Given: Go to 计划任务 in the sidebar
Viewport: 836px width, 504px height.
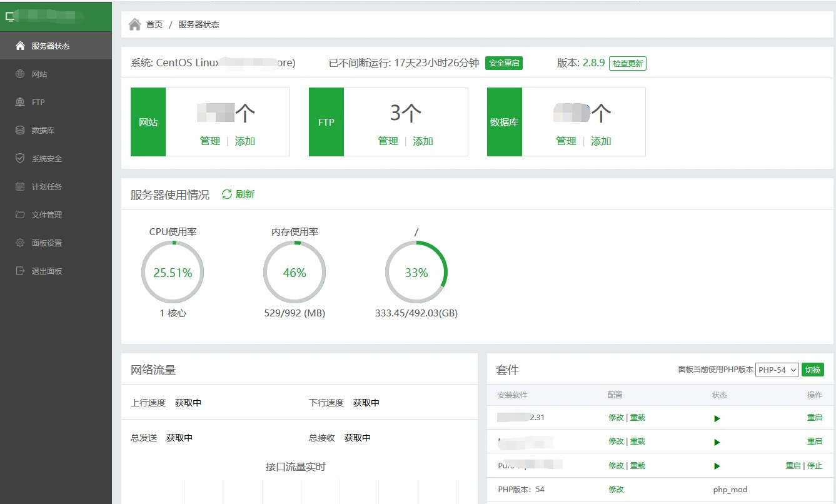Looking at the screenshot, I should 56,186.
